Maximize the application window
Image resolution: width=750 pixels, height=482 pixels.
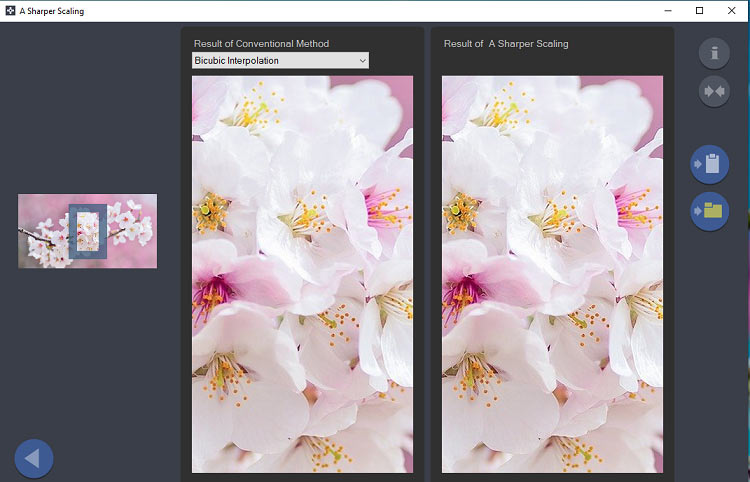click(x=699, y=11)
